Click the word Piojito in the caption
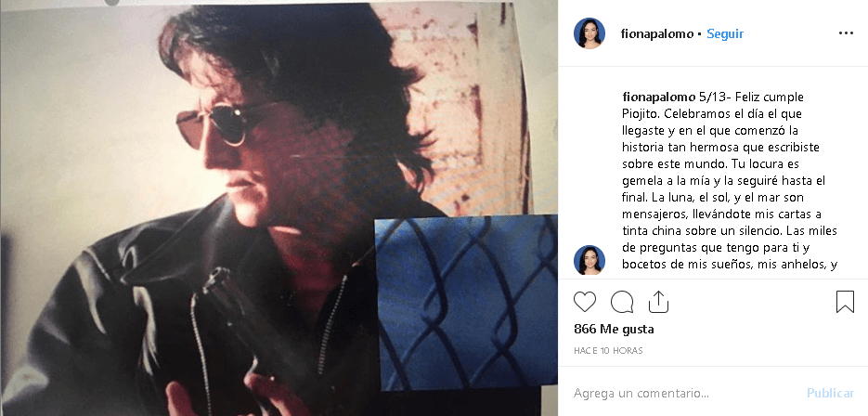868x416 pixels. pos(640,113)
